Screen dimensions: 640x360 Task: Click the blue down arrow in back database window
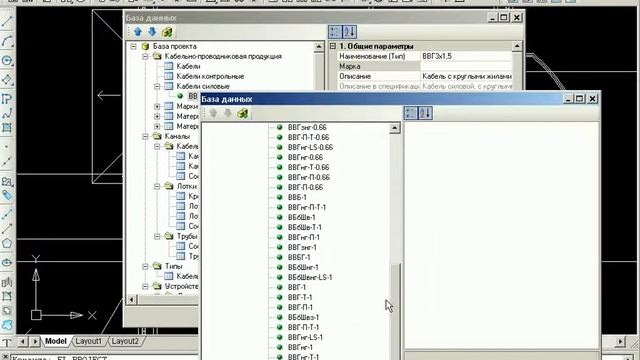click(x=152, y=32)
